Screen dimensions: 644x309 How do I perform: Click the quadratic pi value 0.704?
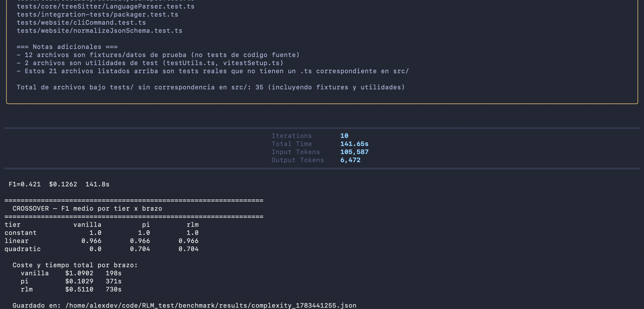(140, 249)
